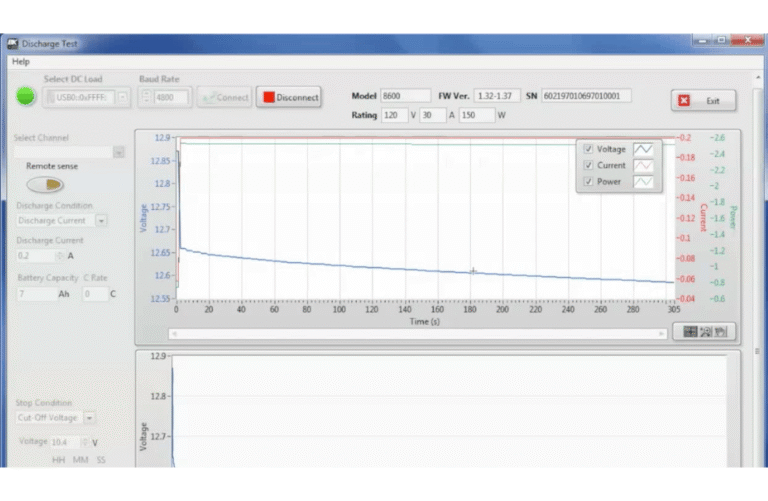Open the Stop Condition Cut-Off Voltage dropdown
Screen dimensions: 768x501
(x=89, y=418)
